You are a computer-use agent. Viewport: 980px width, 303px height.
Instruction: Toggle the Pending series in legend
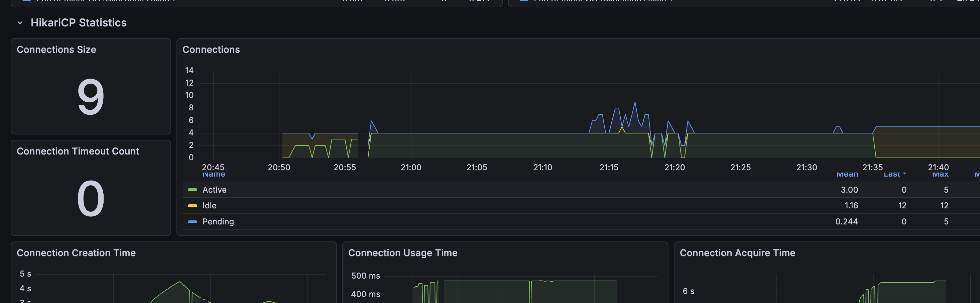(x=218, y=221)
